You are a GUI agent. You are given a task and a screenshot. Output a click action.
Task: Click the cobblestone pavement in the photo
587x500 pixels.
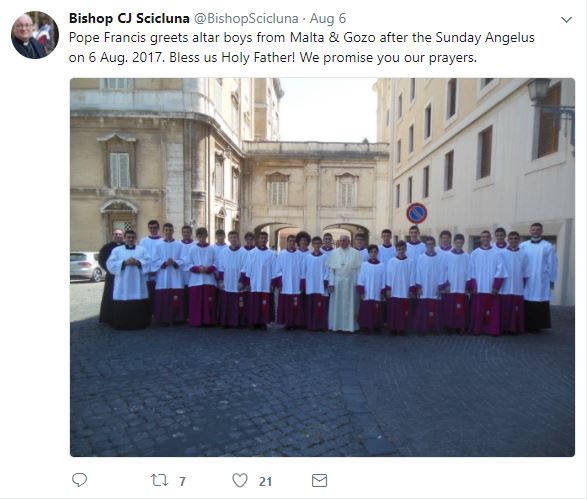(x=322, y=393)
